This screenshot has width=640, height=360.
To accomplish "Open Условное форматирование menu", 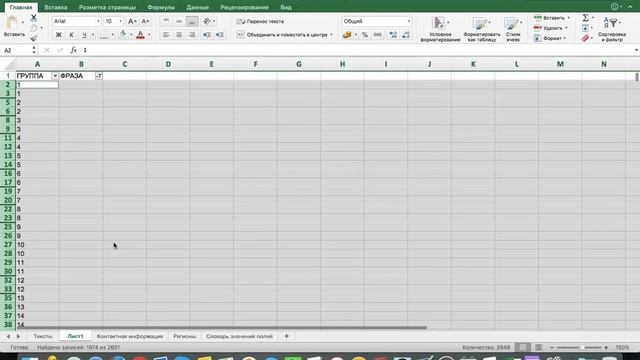I will (440, 29).
